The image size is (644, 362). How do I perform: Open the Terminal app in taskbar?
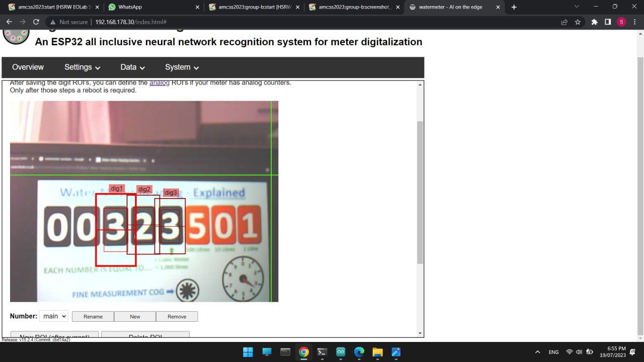click(x=322, y=352)
